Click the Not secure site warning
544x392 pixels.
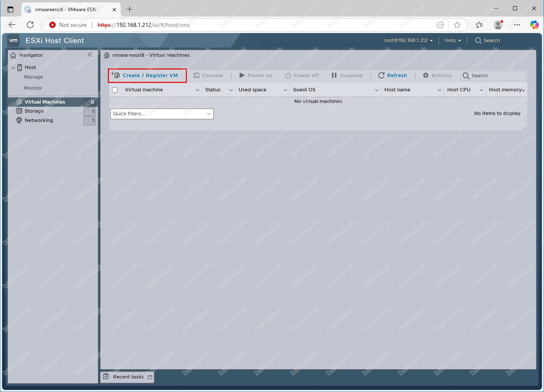68,25
